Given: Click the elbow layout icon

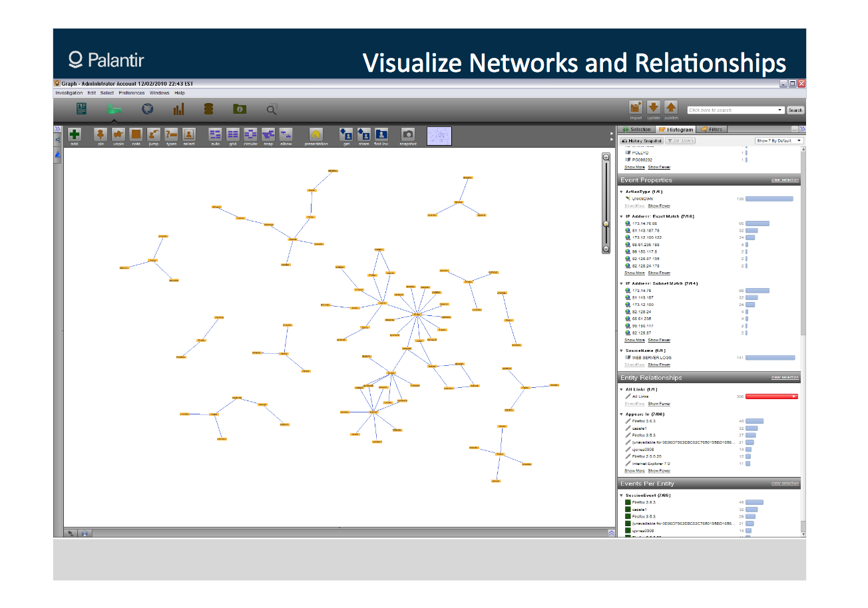Looking at the screenshot, I should coord(286,134).
